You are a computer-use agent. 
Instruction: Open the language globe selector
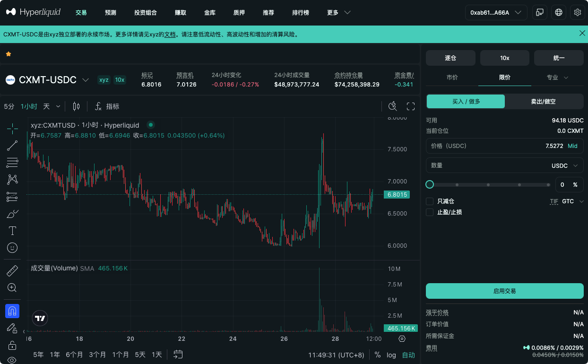coord(559,12)
